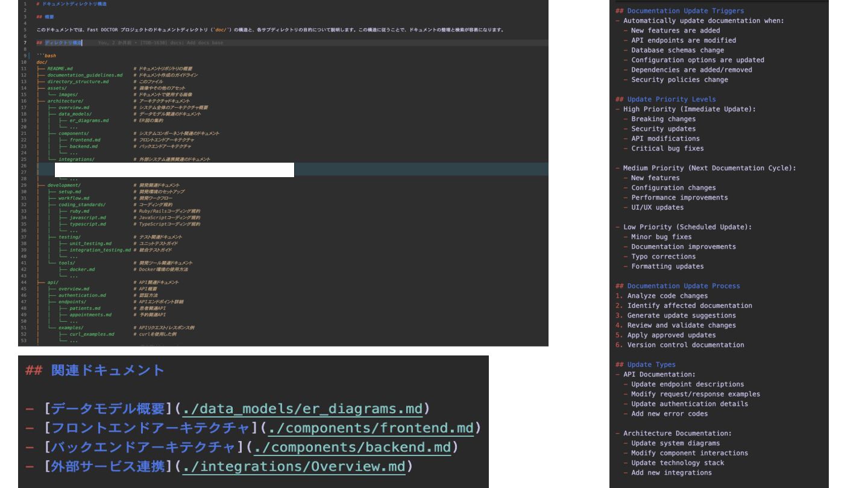Click the architecture/ folder entry
868x488 pixels.
click(x=65, y=101)
